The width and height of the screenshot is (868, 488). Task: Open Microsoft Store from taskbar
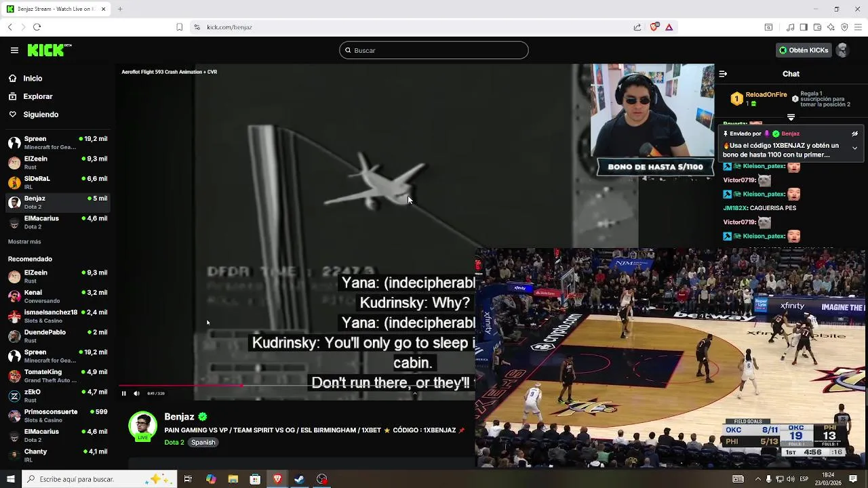pos(255,479)
